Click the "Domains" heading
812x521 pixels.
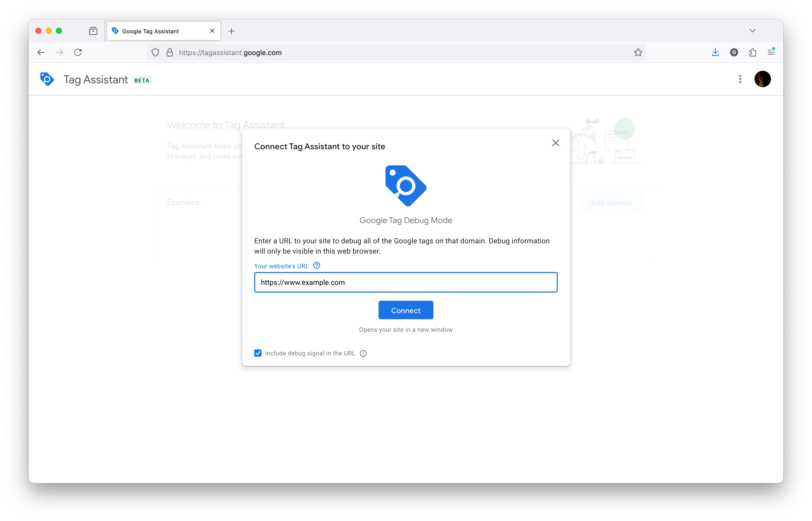(x=183, y=202)
